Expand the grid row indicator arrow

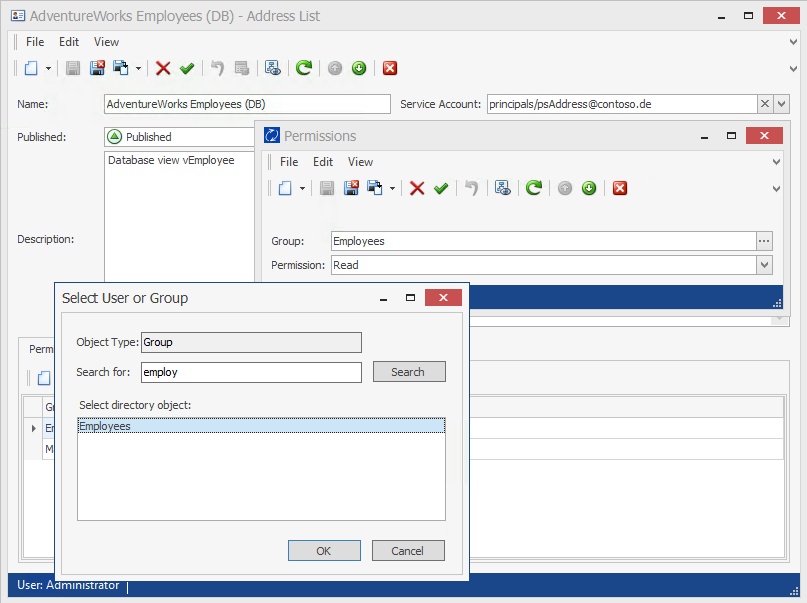pos(33,428)
